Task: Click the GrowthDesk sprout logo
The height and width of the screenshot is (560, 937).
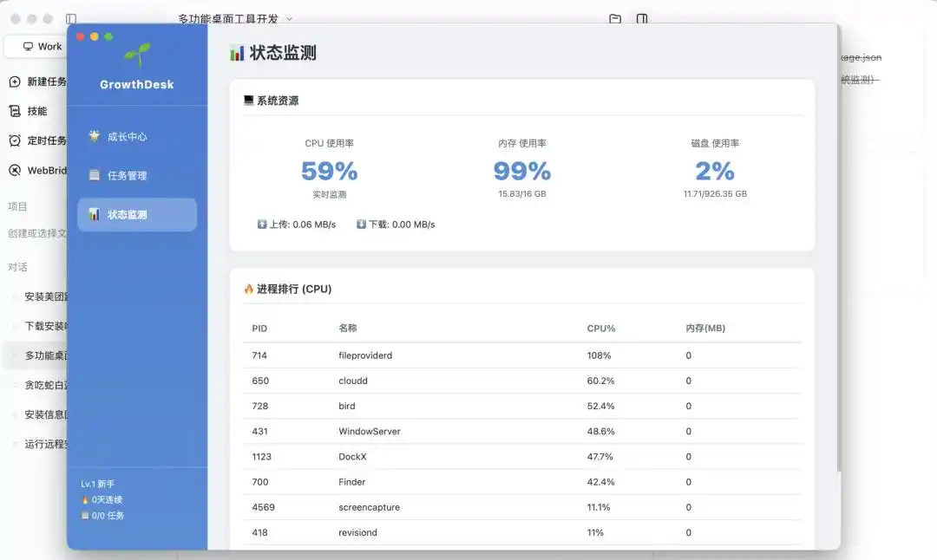Action: click(x=137, y=55)
